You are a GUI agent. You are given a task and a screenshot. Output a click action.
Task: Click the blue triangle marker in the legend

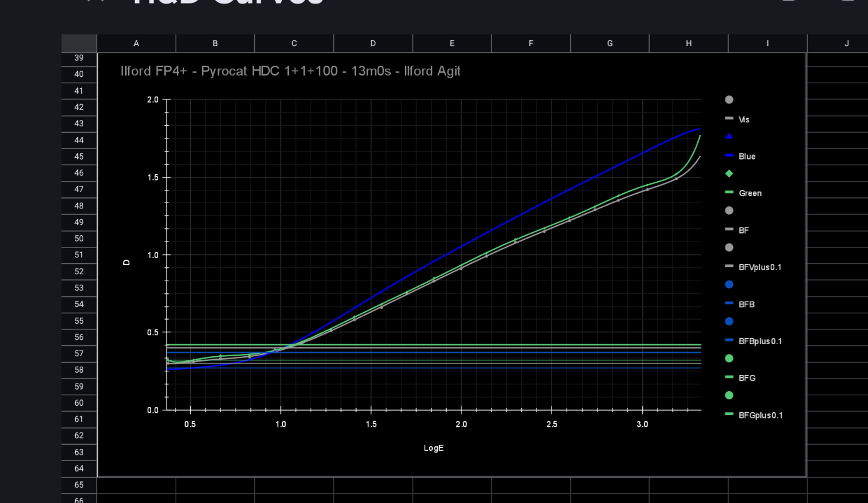pos(729,136)
